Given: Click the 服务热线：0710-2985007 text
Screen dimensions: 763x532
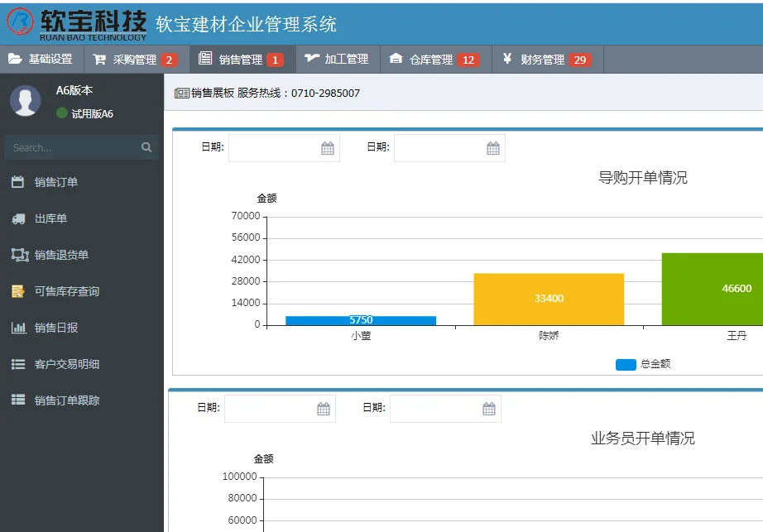Looking at the screenshot, I should [299, 93].
